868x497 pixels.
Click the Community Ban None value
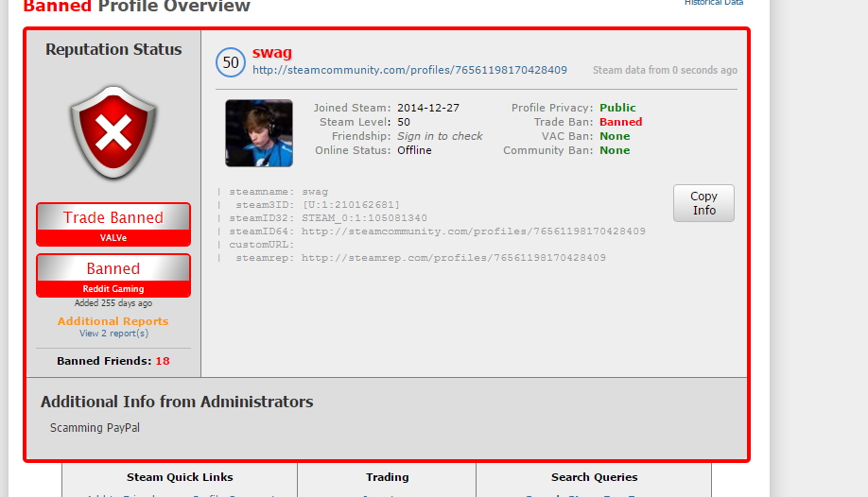point(615,150)
